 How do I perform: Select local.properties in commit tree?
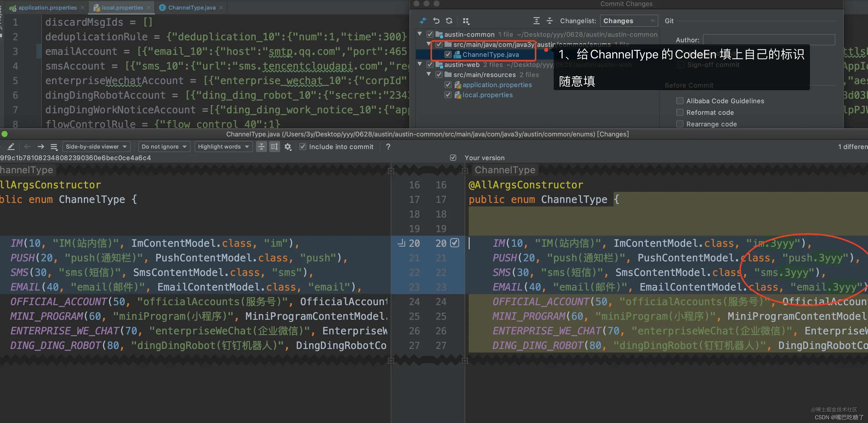[x=487, y=95]
